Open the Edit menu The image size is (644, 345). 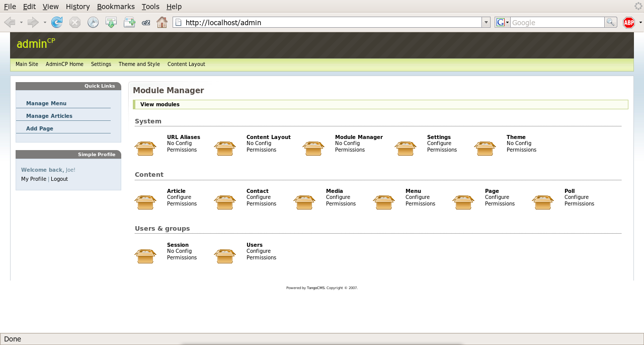[29, 7]
